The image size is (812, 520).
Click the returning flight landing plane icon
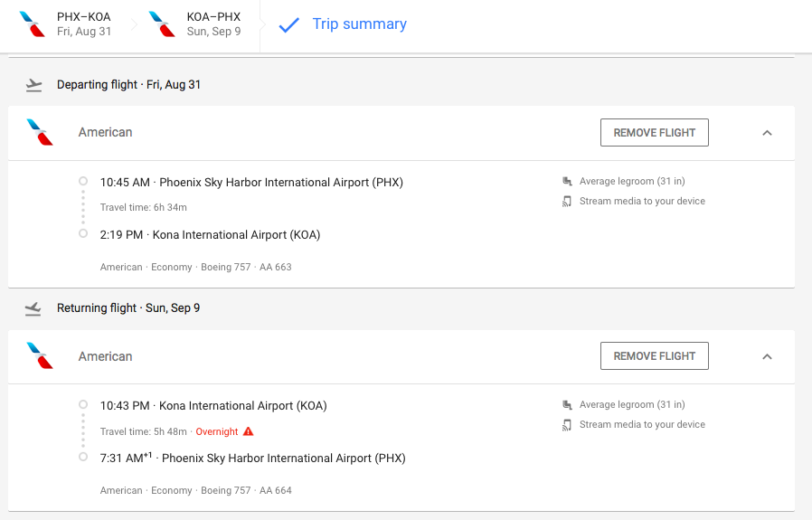pos(34,308)
